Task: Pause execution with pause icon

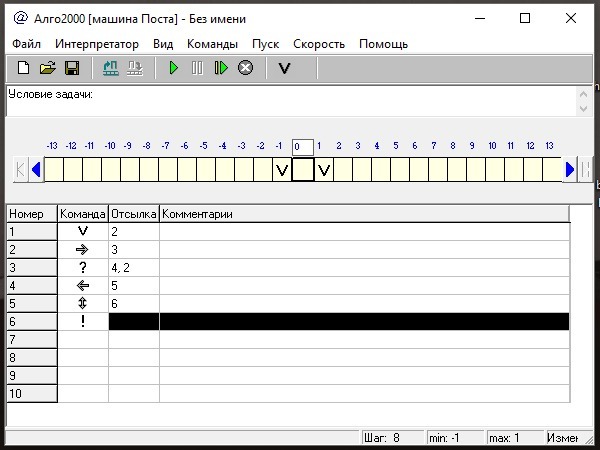Action: pos(197,68)
